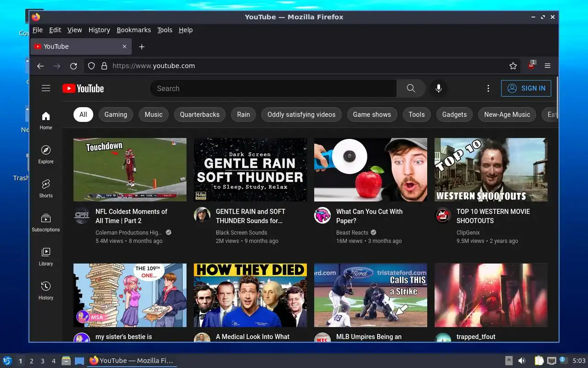Open YouTube settings three-dot menu
The image size is (588, 368).
488,88
